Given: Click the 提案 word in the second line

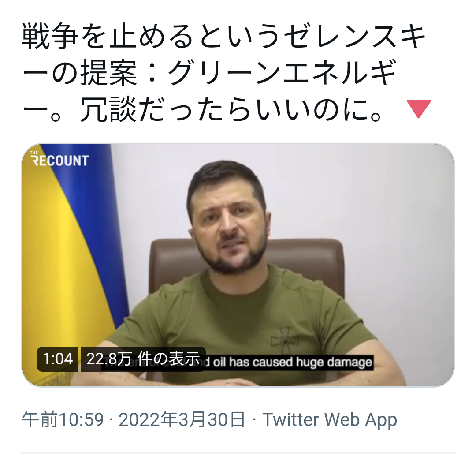Looking at the screenshot, I should 108,73.
